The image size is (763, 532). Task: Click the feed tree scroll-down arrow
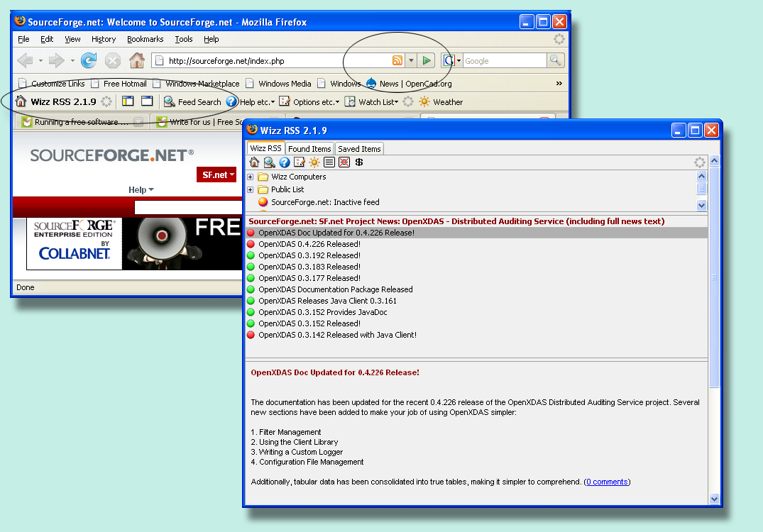pos(701,205)
